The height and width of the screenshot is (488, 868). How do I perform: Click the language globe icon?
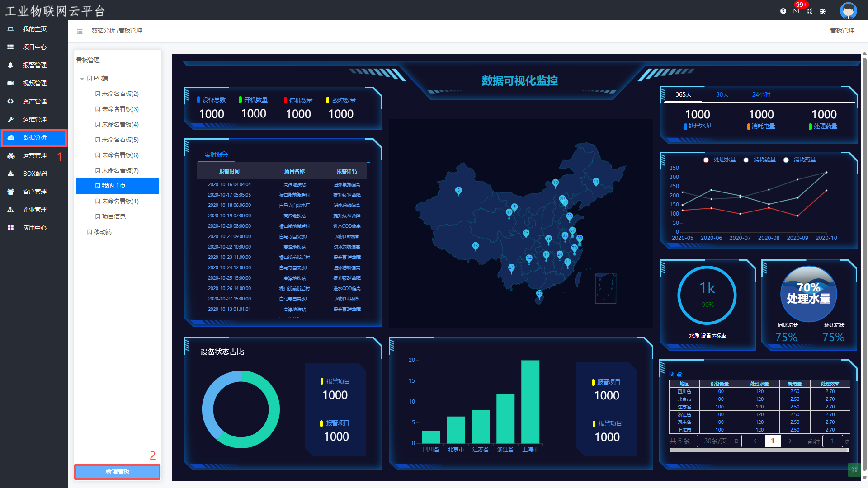pos(822,11)
